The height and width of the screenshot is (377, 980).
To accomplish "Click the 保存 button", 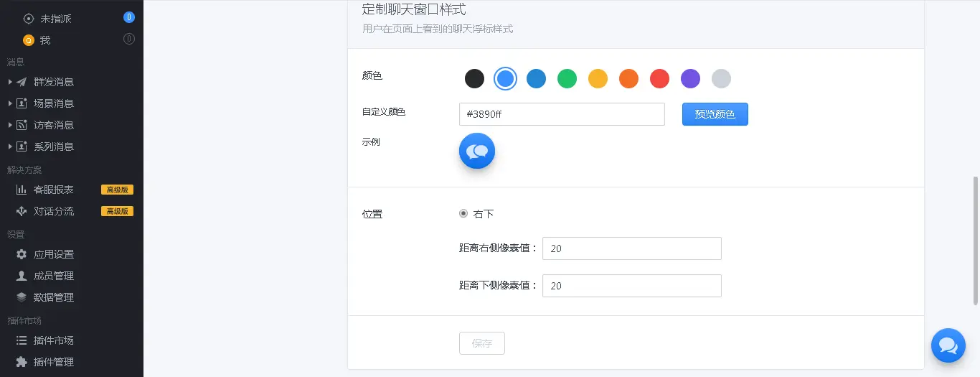I will 482,343.
